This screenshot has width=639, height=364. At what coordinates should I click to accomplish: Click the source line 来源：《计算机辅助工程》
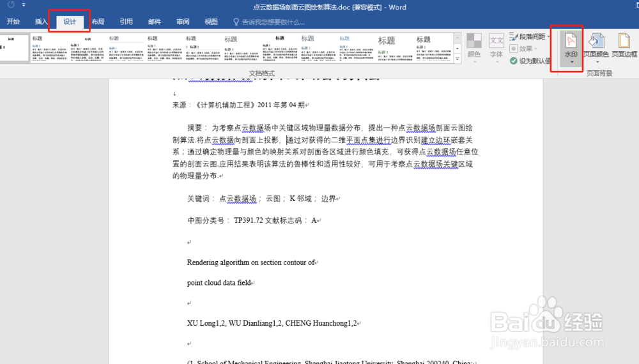240,105
